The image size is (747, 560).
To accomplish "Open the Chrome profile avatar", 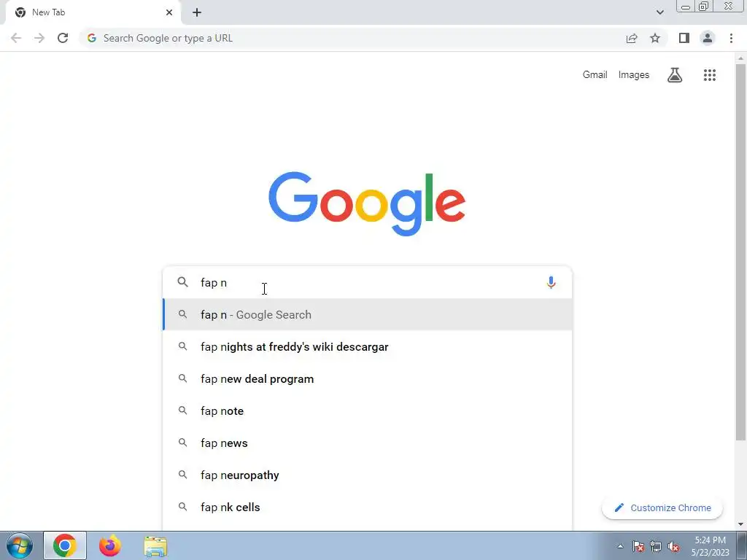I will point(708,38).
